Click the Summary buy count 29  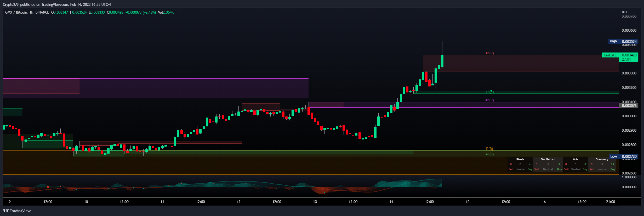612,164
